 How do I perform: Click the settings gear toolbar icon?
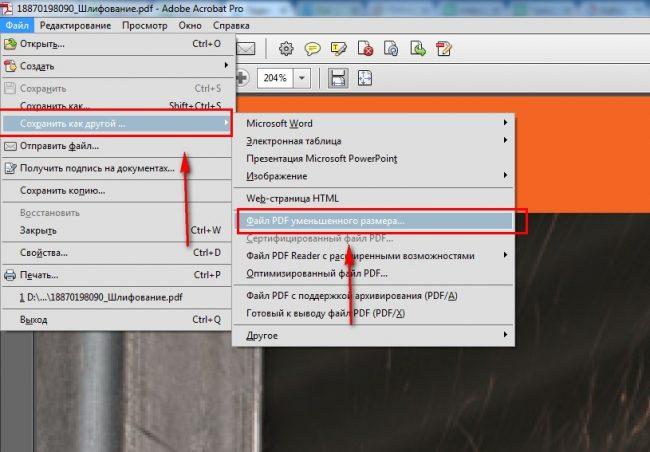[x=286, y=49]
